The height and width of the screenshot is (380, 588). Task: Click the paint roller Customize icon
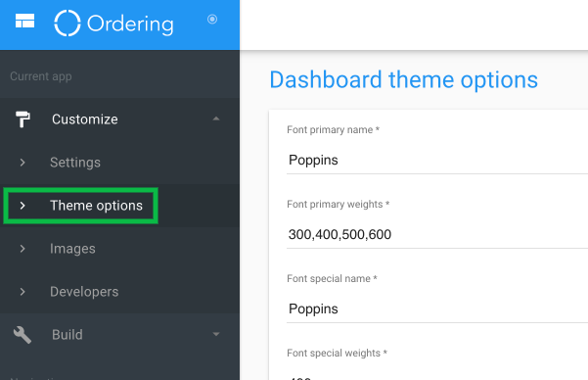click(23, 119)
